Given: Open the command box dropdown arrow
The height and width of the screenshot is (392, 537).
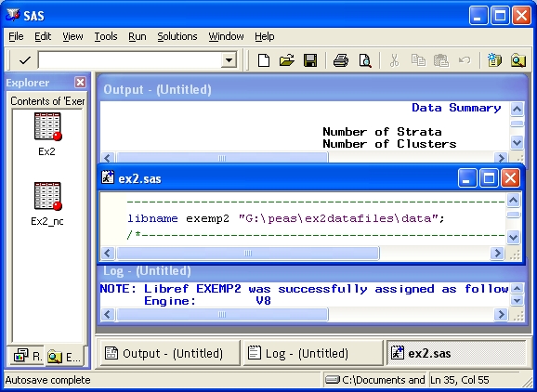Looking at the screenshot, I should (229, 60).
